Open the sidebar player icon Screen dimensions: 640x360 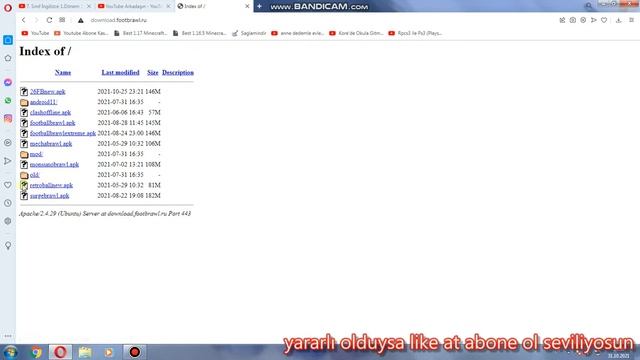(x=8, y=143)
